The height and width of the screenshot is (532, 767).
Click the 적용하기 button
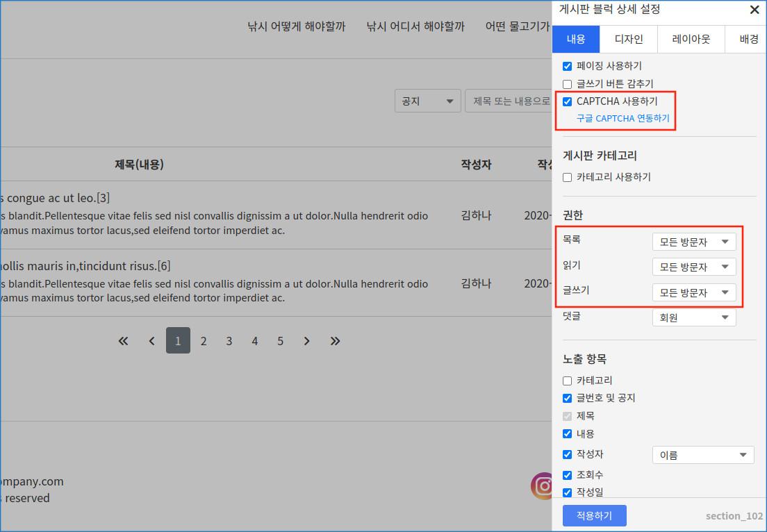click(x=594, y=515)
